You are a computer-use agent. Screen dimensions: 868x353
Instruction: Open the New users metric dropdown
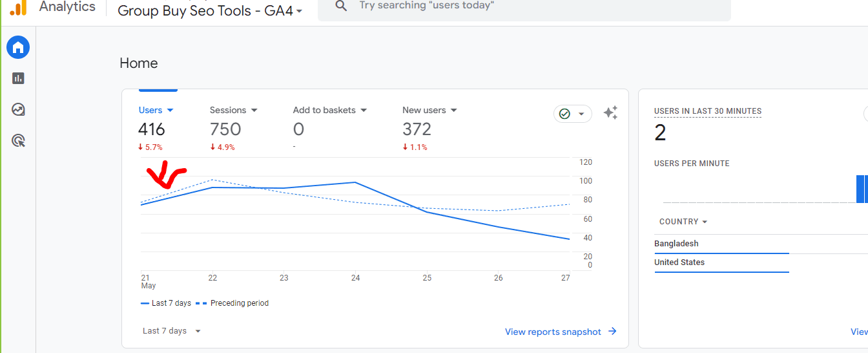[429, 111]
